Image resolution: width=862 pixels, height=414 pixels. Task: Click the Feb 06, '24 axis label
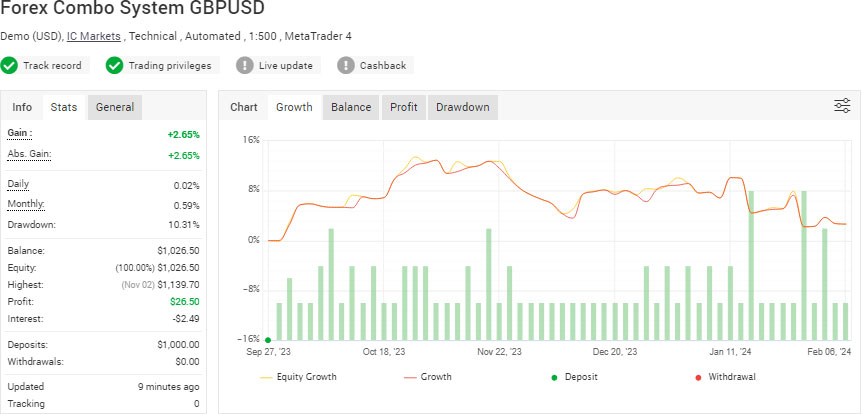(830, 352)
